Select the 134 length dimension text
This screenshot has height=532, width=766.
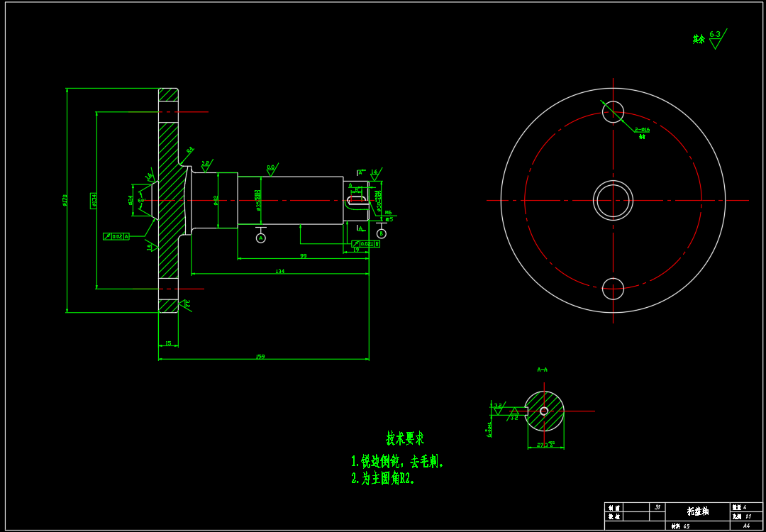(x=280, y=272)
